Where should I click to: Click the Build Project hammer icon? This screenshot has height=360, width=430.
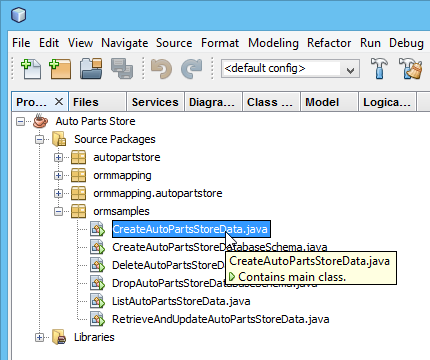[379, 69]
